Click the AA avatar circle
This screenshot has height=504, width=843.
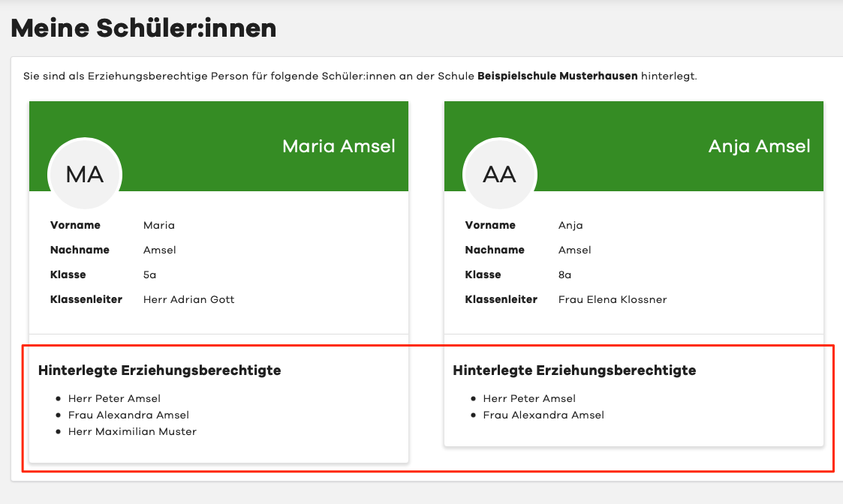(x=500, y=174)
